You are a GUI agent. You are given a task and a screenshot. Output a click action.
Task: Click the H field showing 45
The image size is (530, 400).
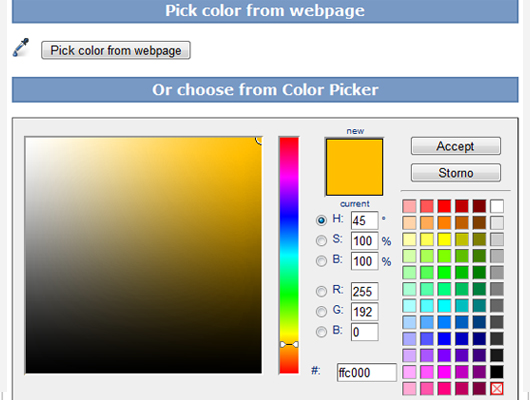click(x=364, y=220)
